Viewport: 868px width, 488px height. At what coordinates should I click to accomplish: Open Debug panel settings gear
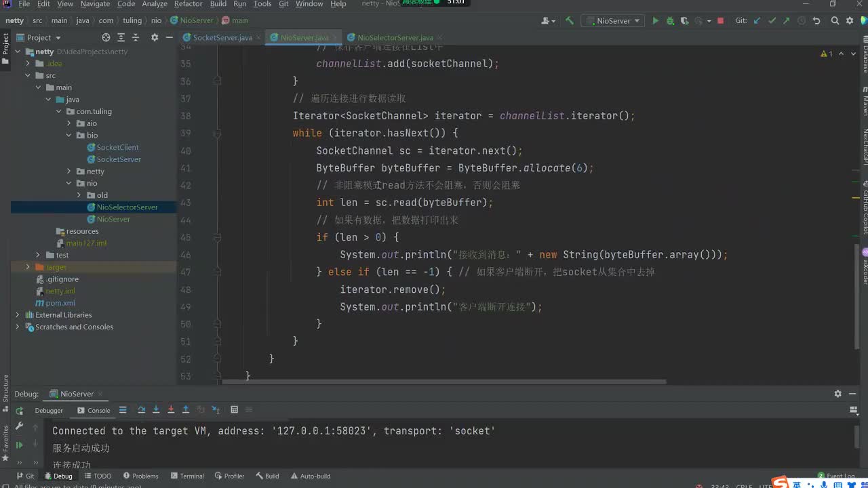click(837, 394)
